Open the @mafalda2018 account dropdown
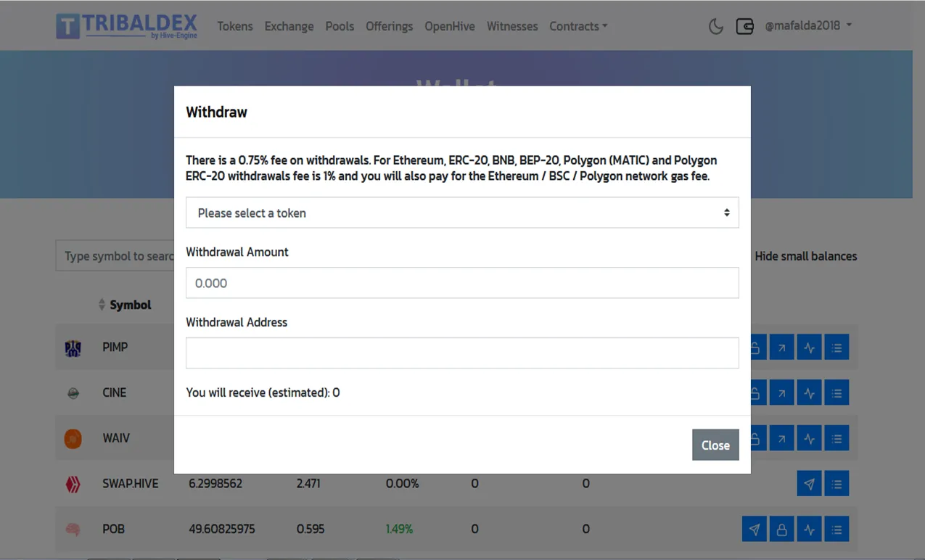 click(808, 25)
